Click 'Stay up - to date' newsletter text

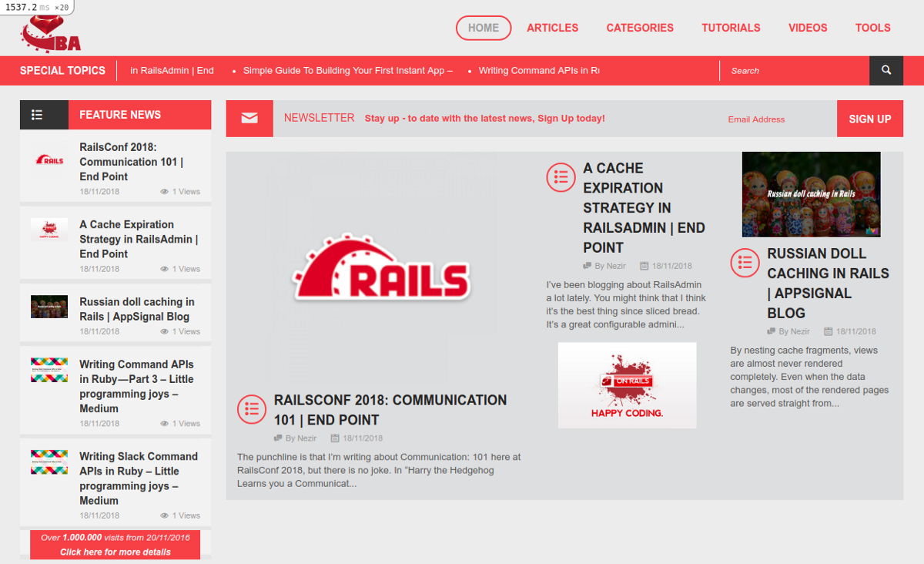click(485, 119)
